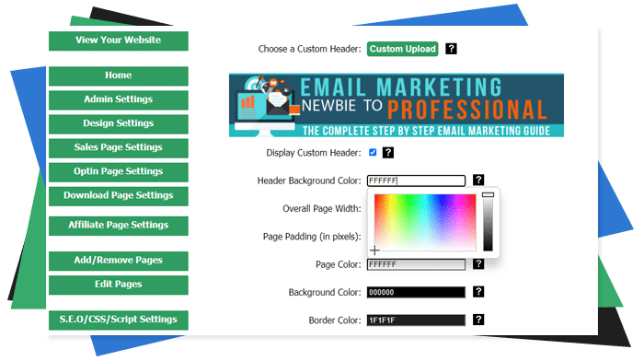Image resolution: width=644 pixels, height=361 pixels.
Task: Click help icon for Header Background Color
Action: [x=478, y=180]
